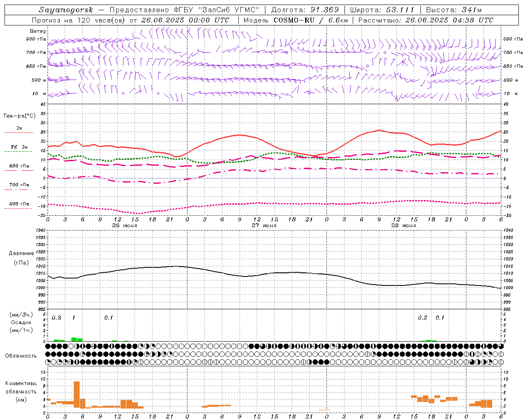The width and height of the screenshot is (525, 420).
Task: Select the 'Модель COSMO-RU / 6.6км' model label
Action: pos(296,20)
